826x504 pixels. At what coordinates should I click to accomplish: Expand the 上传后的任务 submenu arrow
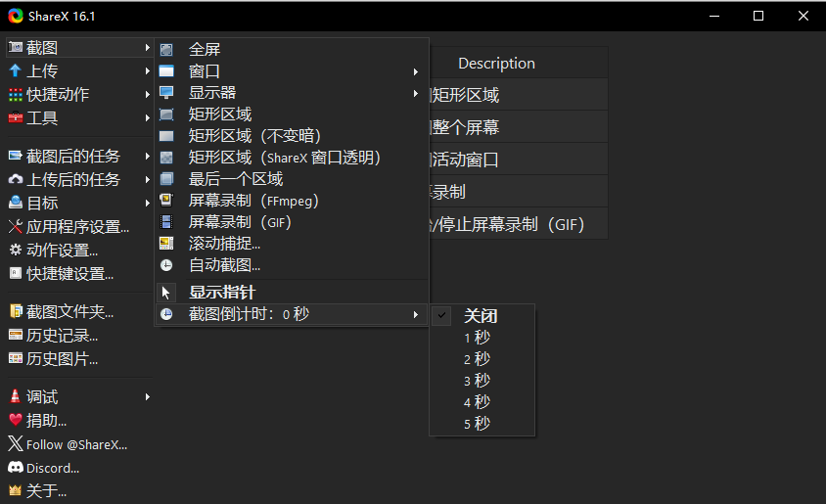coord(148,180)
